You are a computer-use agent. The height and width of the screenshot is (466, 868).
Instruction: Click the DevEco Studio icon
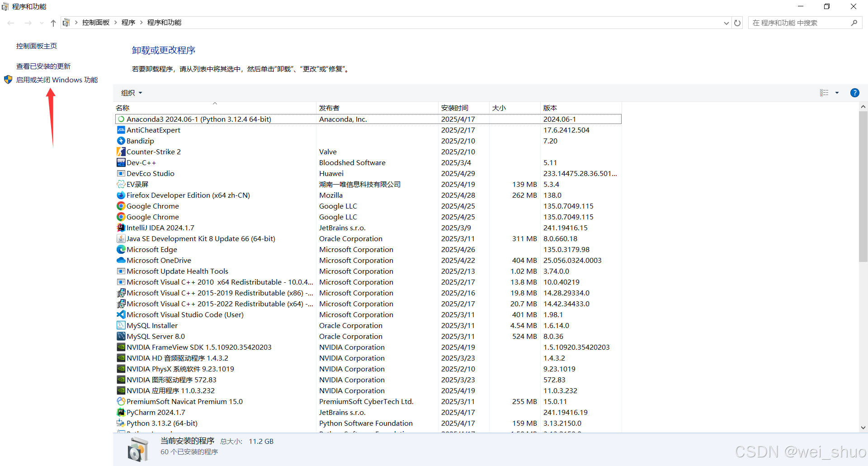(121, 174)
